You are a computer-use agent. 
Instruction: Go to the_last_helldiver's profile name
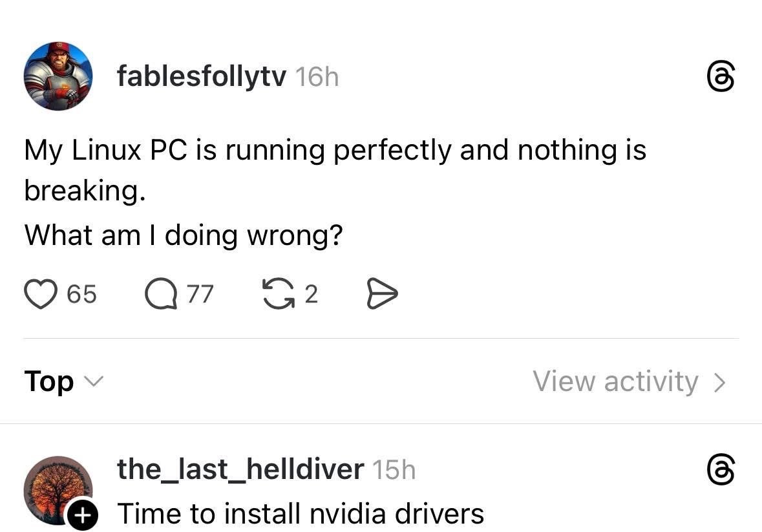click(x=240, y=469)
